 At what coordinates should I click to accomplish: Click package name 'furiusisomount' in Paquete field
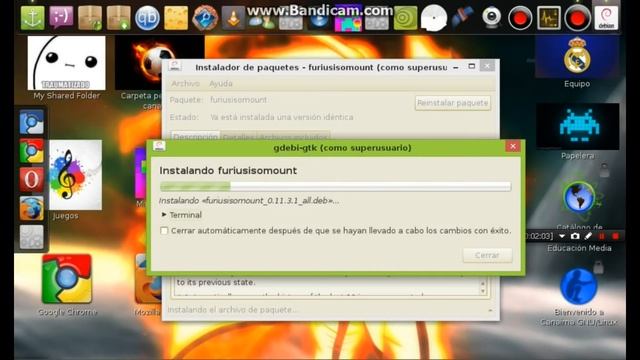[238, 100]
